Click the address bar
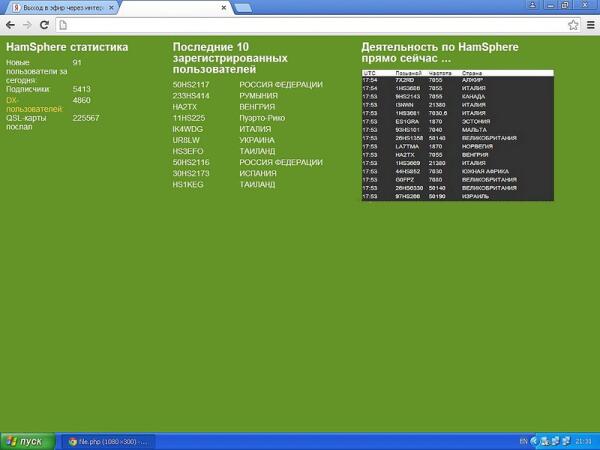The height and width of the screenshot is (450, 600). click(300, 24)
